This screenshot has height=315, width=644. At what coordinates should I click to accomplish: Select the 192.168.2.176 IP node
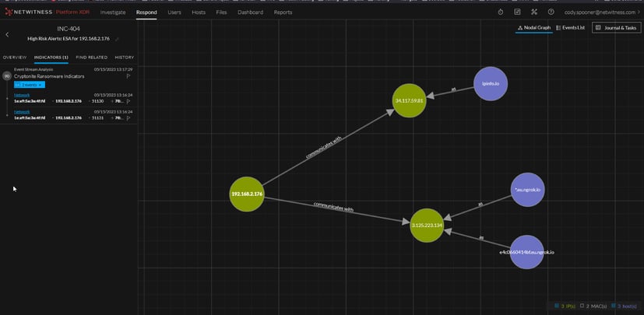[x=246, y=194]
